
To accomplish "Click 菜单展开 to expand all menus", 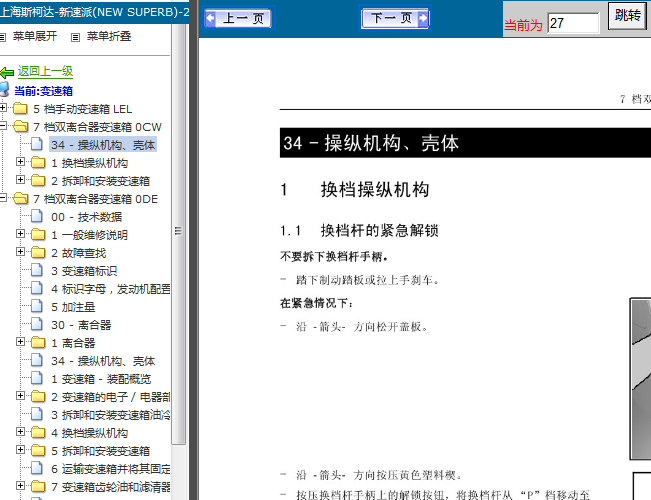I will (x=34, y=37).
